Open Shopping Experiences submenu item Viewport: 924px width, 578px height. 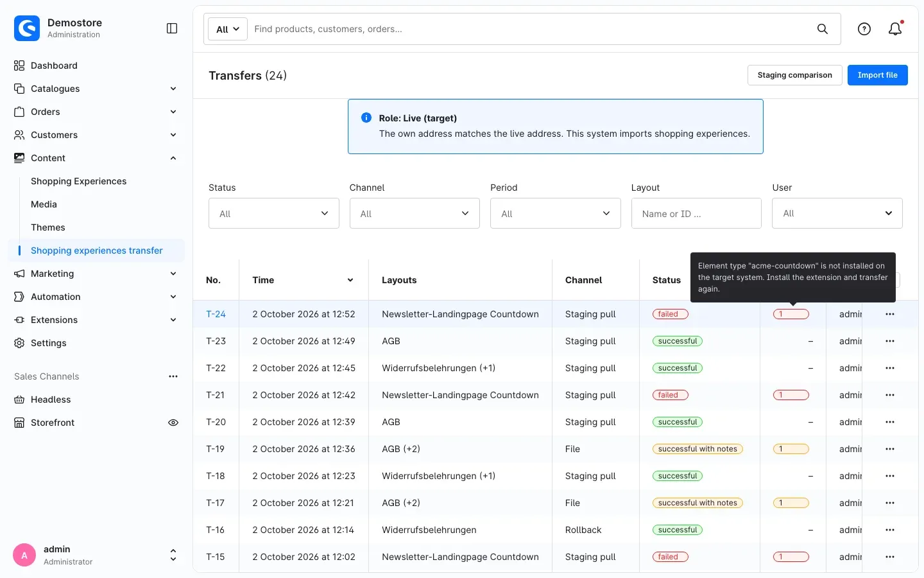pyautogui.click(x=79, y=181)
